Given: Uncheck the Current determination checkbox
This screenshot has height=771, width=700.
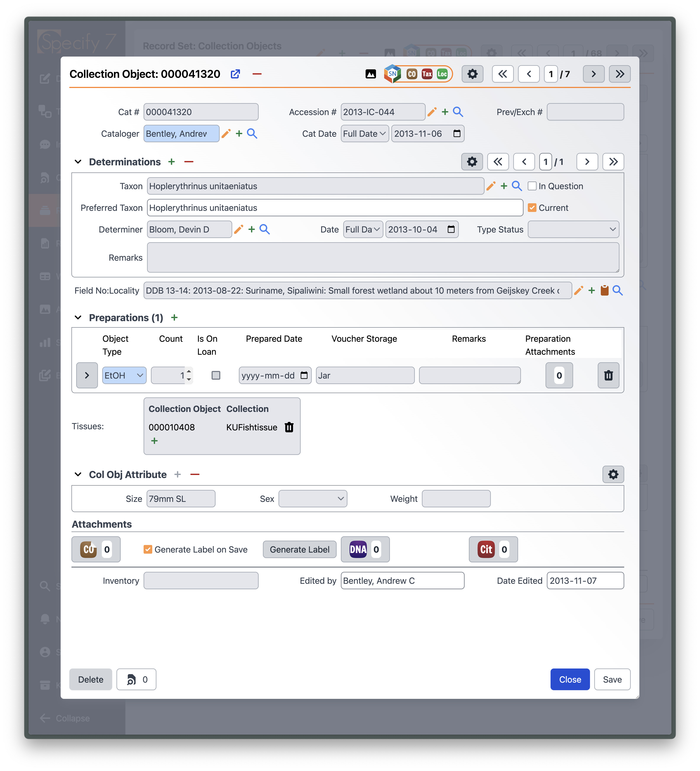Looking at the screenshot, I should pyautogui.click(x=532, y=208).
